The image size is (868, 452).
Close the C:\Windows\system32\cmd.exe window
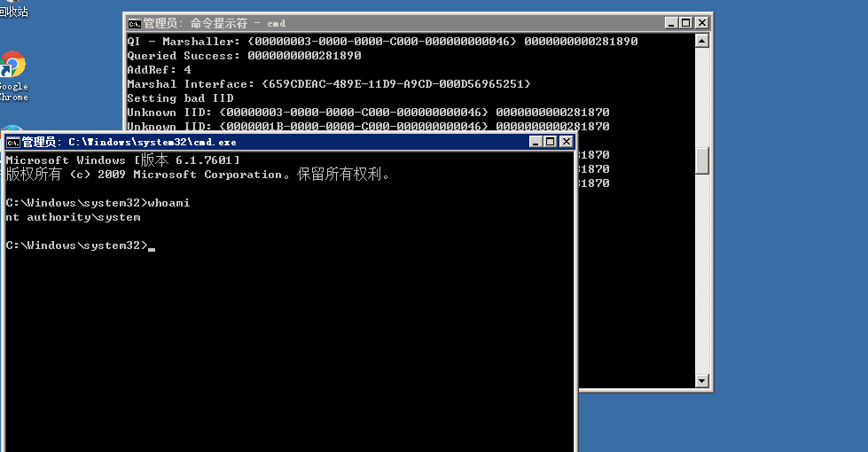[565, 142]
